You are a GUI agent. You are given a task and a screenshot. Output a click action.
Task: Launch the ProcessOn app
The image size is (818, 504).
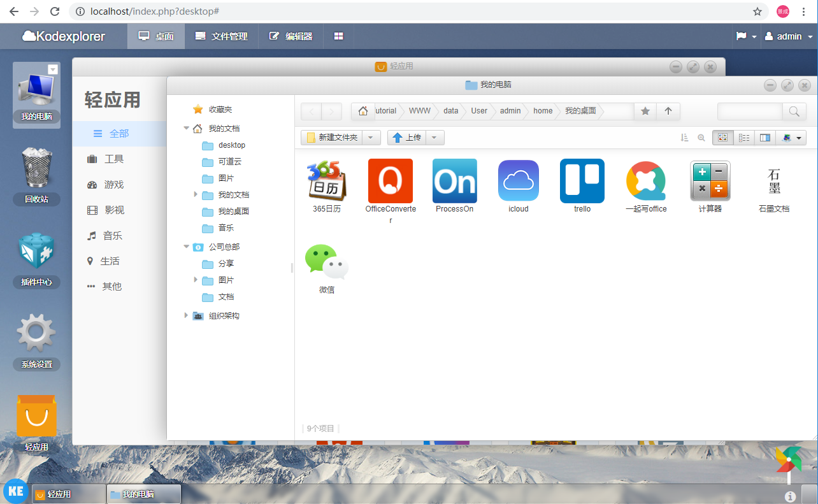(455, 181)
